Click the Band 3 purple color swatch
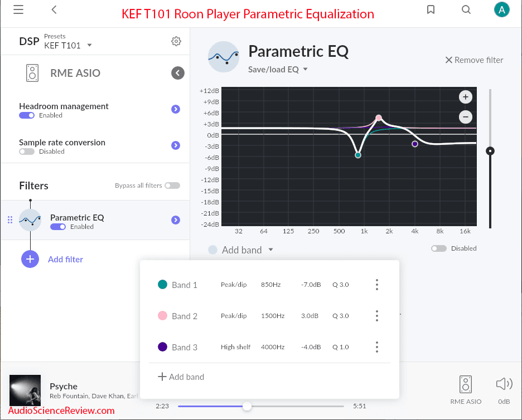The width and height of the screenshot is (522, 420). pos(162,347)
